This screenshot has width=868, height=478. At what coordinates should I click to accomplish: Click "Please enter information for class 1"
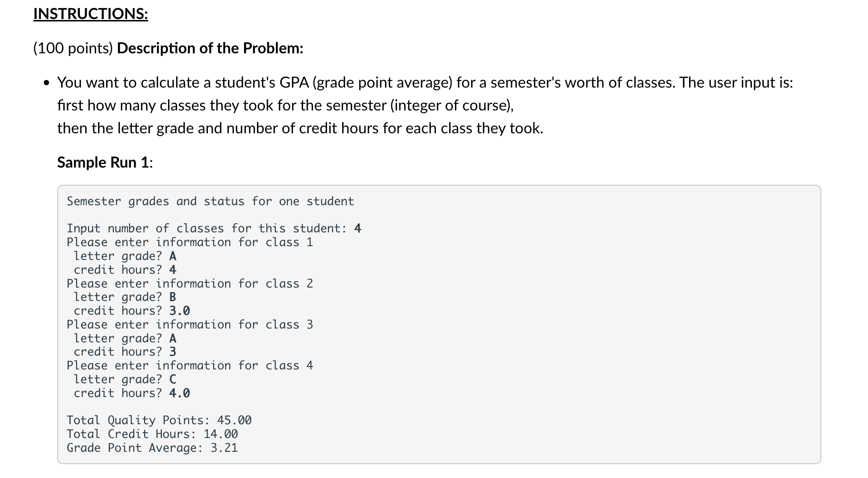click(x=189, y=242)
